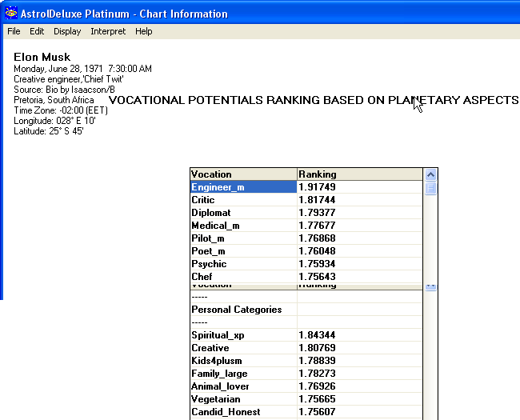This screenshot has width=520, height=420.
Task: Click the Elon Musk chart name
Action: (x=42, y=57)
